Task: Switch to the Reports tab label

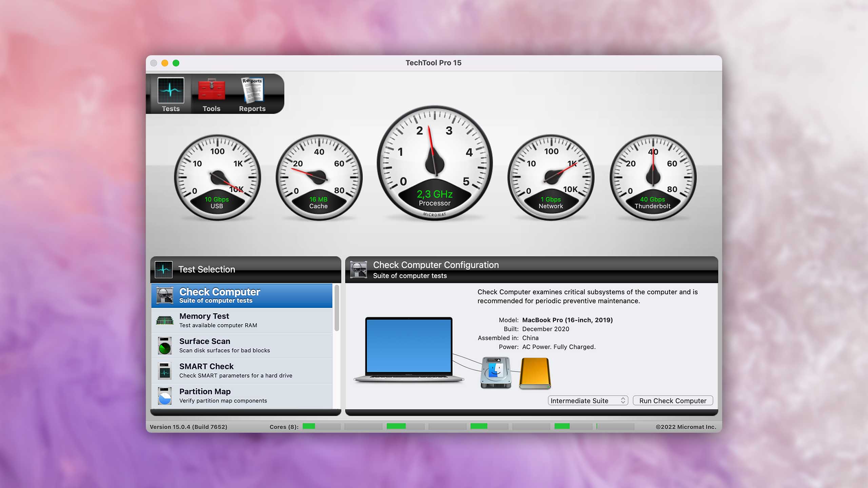Action: [252, 109]
